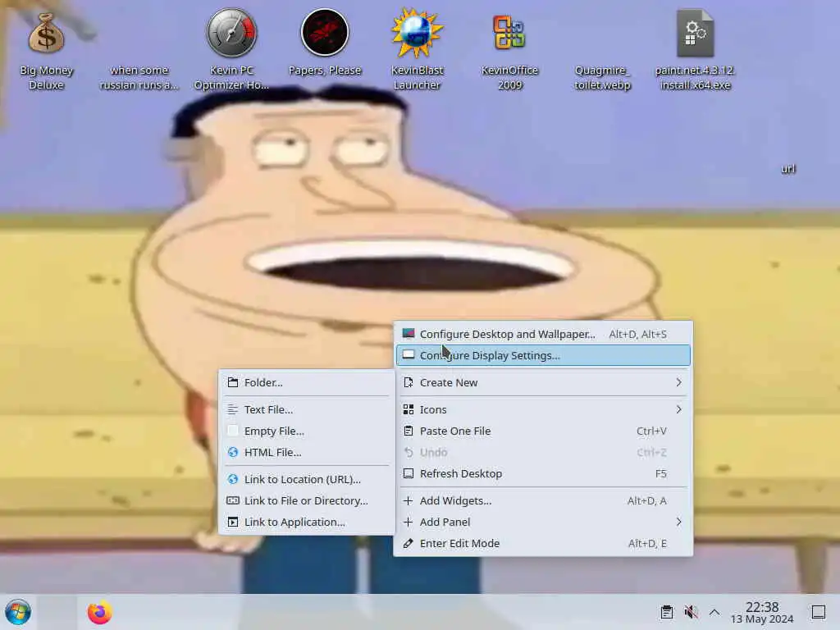The height and width of the screenshot is (630, 840).
Task: Expand the Create New submenu
Action: pyautogui.click(x=543, y=382)
